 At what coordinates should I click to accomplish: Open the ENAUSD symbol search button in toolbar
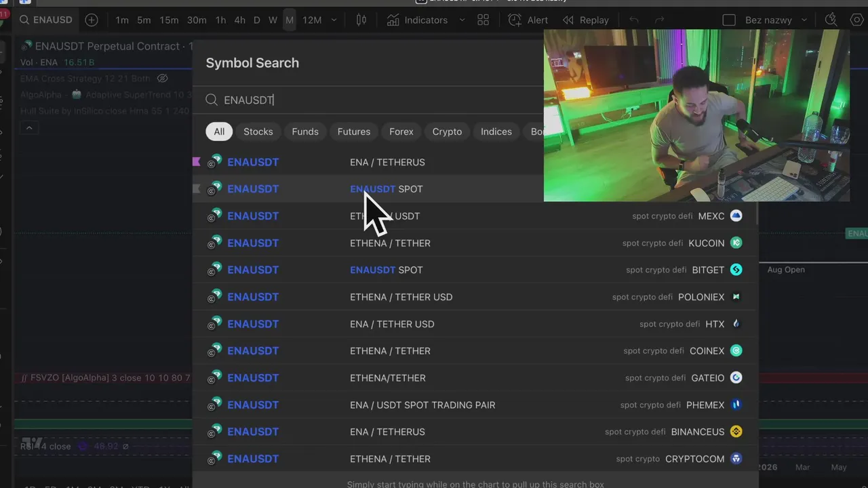pyautogui.click(x=45, y=20)
